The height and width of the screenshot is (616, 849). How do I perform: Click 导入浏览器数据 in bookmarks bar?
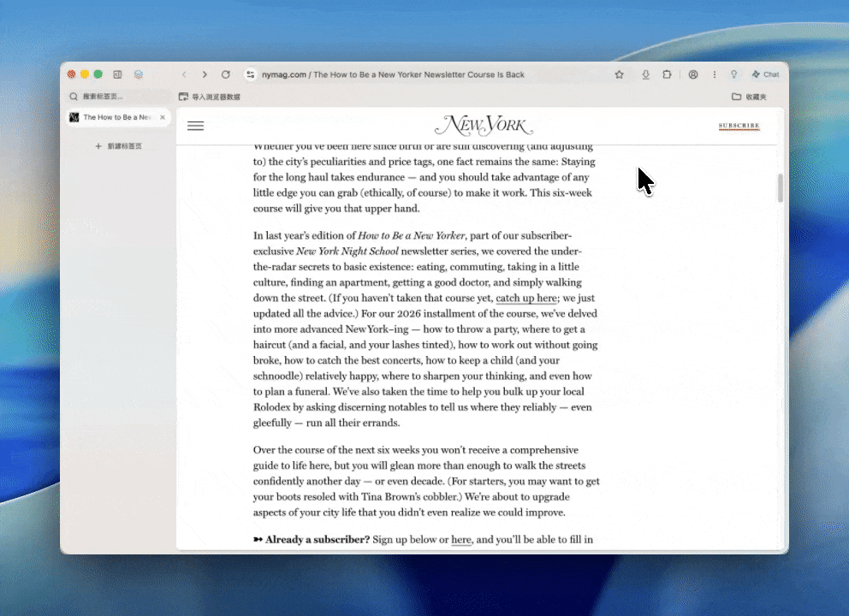tap(210, 97)
